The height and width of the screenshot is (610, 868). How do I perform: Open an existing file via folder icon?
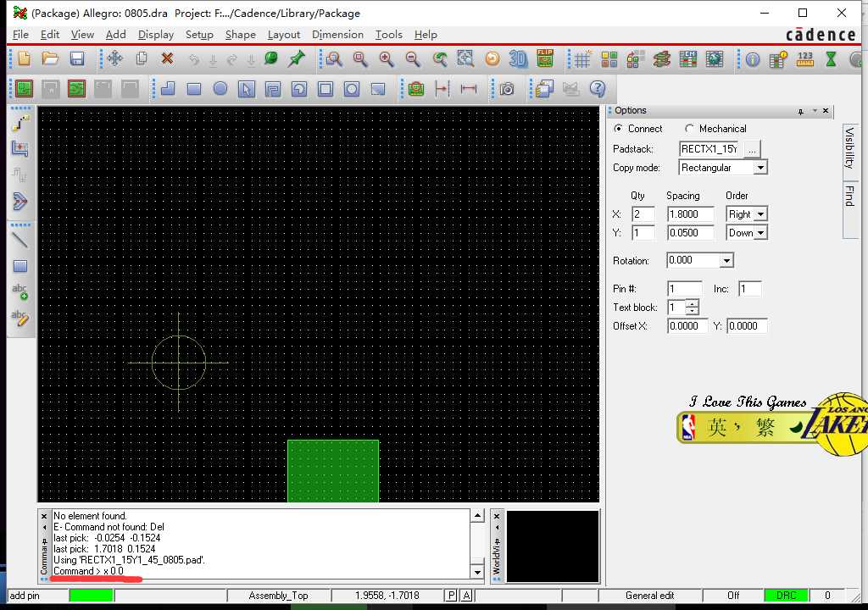[x=50, y=58]
